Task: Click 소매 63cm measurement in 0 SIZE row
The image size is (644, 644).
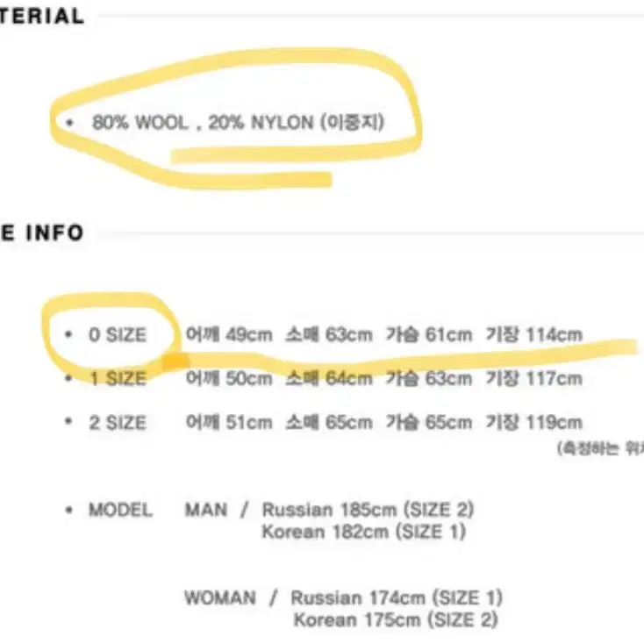Action: (x=329, y=335)
